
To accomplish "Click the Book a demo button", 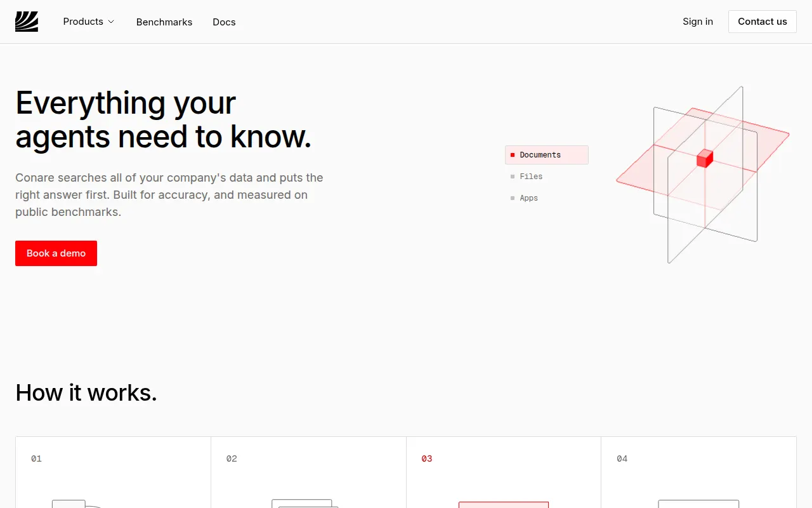I will (x=56, y=253).
